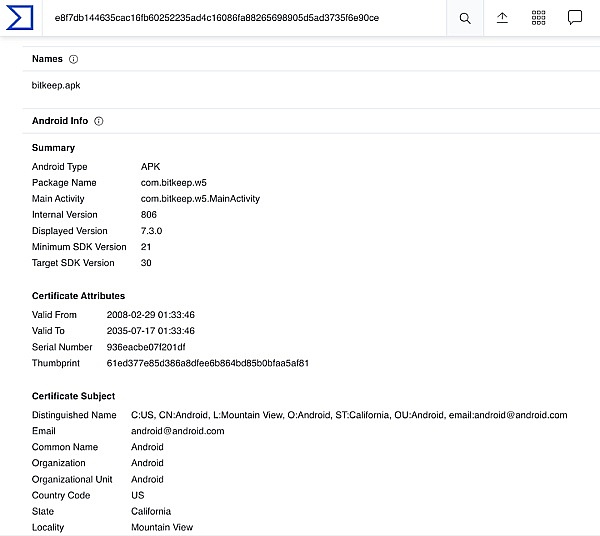Screen dimensions: 600x536
Task: Click the magnifier search icon
Action: click(x=465, y=18)
